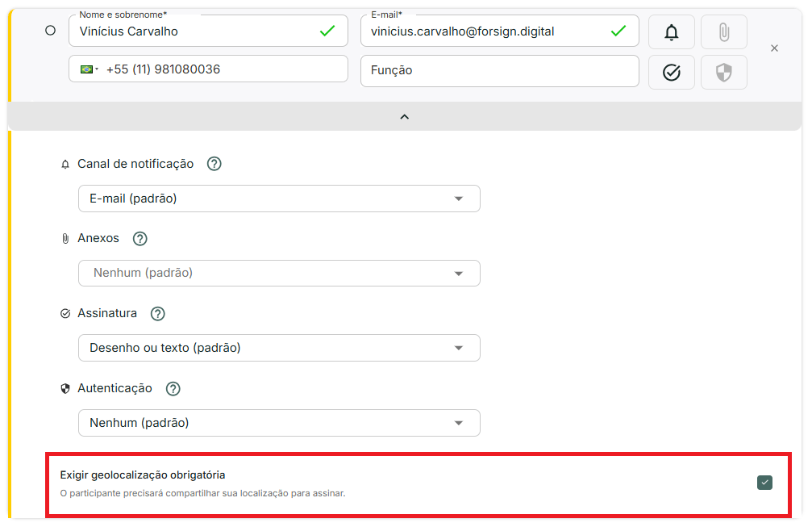Open help icon next to Assinatura

(x=158, y=313)
